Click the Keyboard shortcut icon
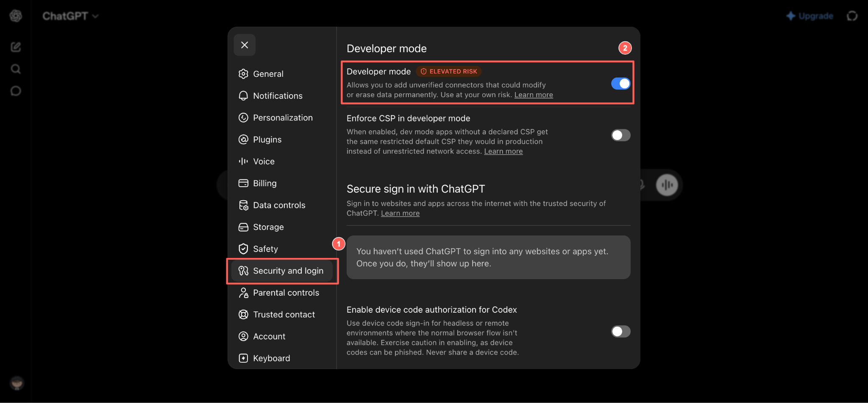This screenshot has height=403, width=868. tap(243, 358)
